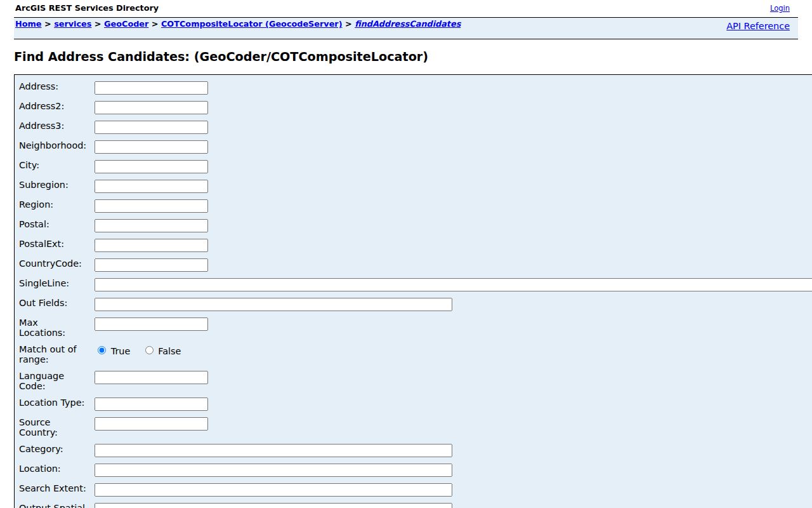Open the API Reference link
Screen dimensions: 812x508
pyautogui.click(x=758, y=26)
